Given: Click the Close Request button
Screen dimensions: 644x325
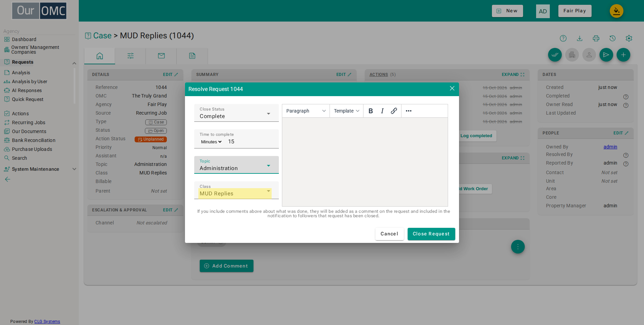Looking at the screenshot, I should (x=431, y=234).
